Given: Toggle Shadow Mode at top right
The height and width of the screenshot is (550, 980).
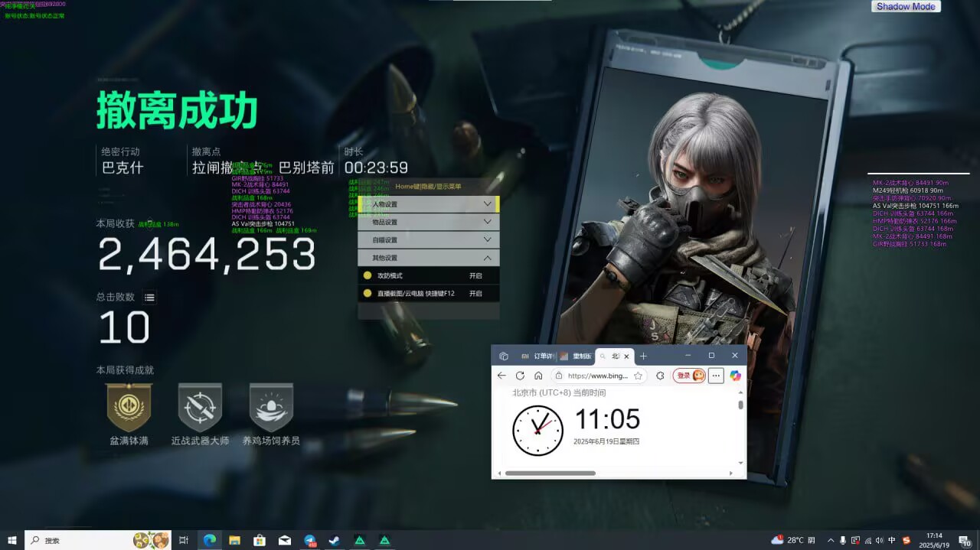Looking at the screenshot, I should 906,6.
